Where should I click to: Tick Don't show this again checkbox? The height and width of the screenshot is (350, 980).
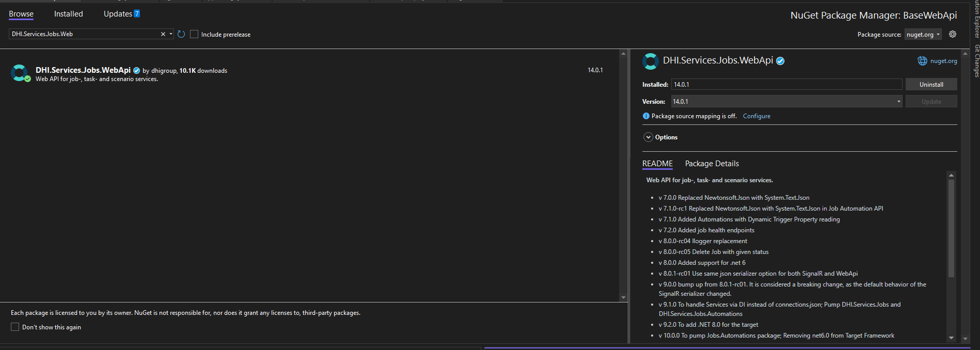15,327
